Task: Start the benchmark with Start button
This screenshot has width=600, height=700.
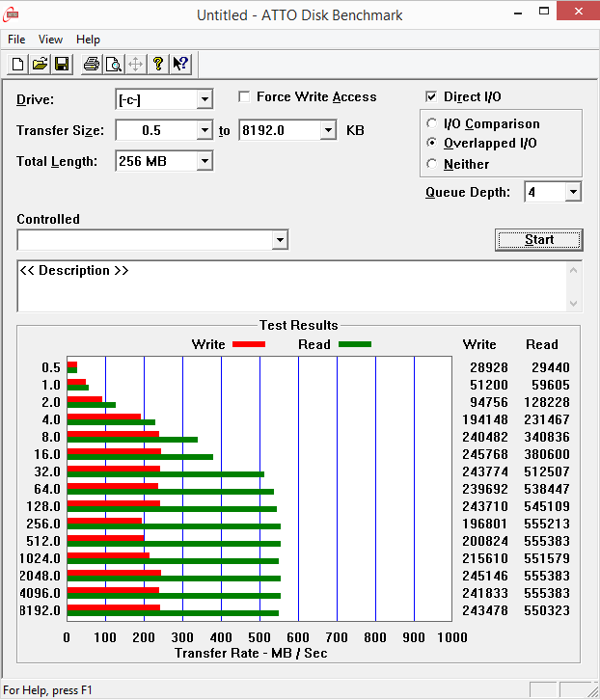Action: coord(539,240)
